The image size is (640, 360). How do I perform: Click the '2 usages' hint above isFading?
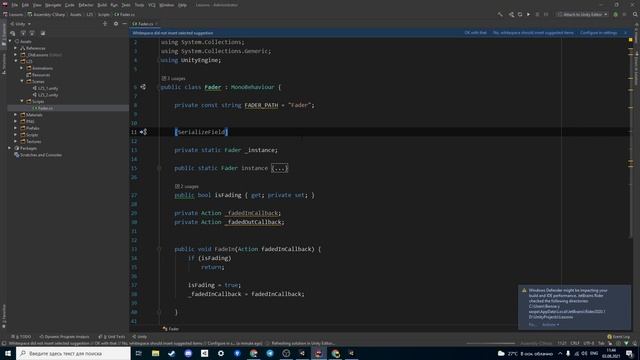point(187,186)
